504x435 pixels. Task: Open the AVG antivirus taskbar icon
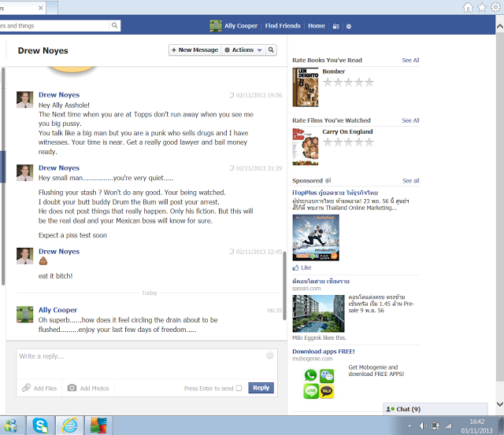click(x=98, y=426)
